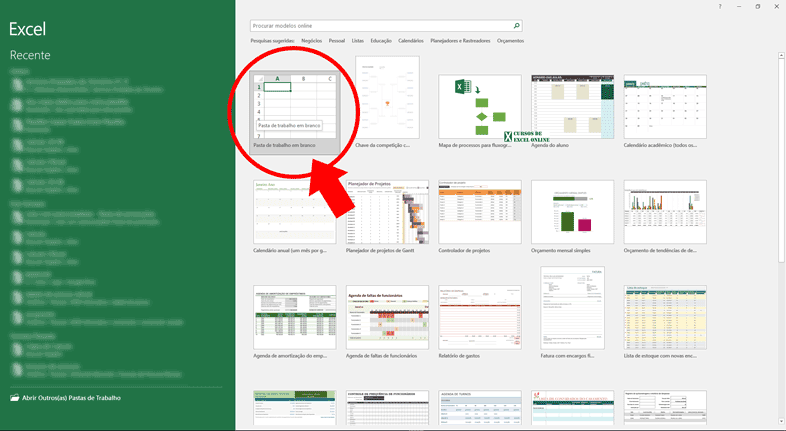Screen dimensions: 786x431
Task: Open Abrir Outros(as) Pastas de Trabalho
Action: (x=66, y=398)
